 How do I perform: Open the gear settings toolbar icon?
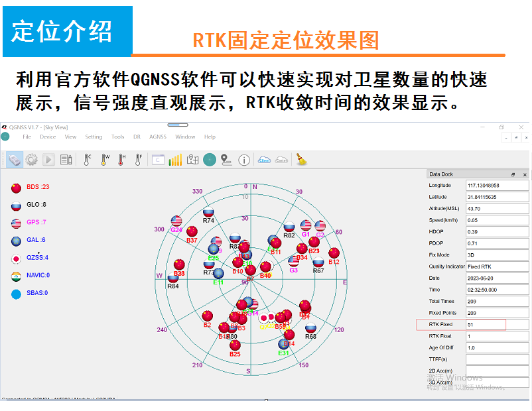click(32, 160)
